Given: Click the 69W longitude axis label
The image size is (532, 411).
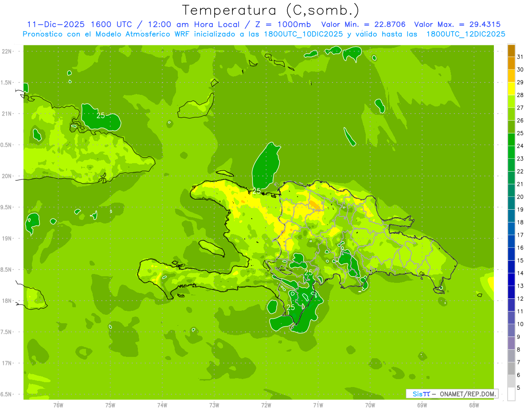Looking at the screenshot, I should pyautogui.click(x=422, y=405).
